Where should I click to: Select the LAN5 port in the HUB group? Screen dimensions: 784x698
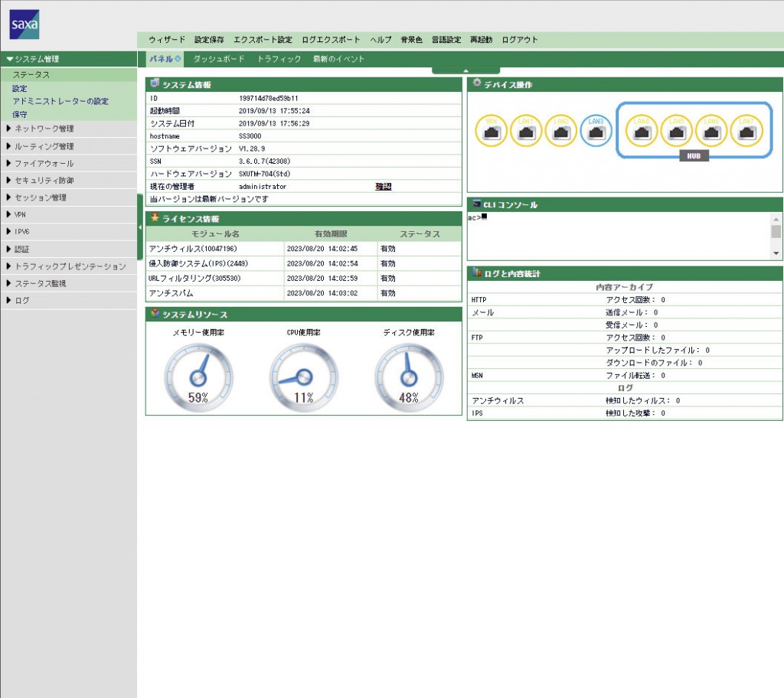677,131
